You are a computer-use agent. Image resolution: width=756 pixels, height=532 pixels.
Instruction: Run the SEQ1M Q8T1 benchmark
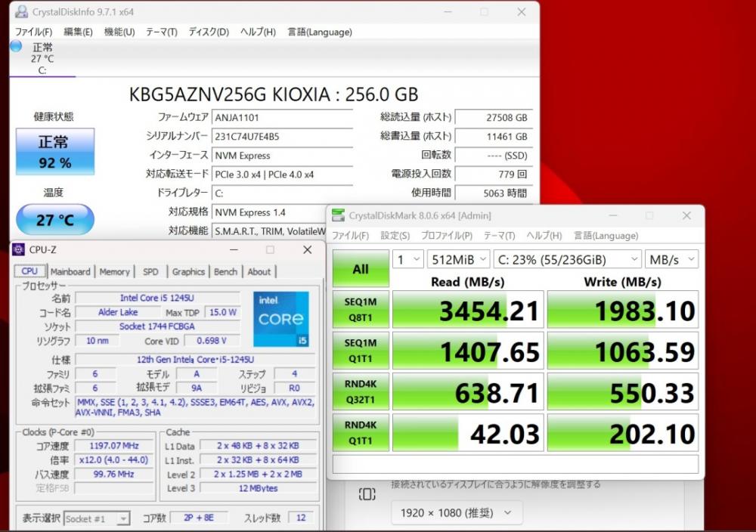tap(361, 309)
